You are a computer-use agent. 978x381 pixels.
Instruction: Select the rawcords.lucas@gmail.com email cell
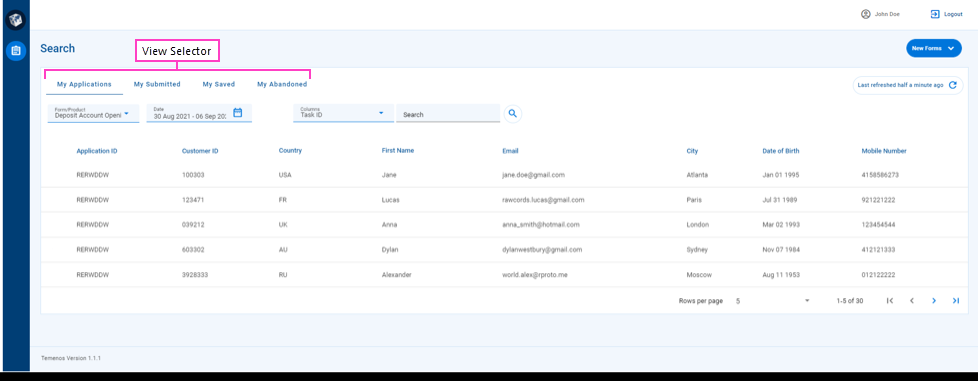coord(543,200)
